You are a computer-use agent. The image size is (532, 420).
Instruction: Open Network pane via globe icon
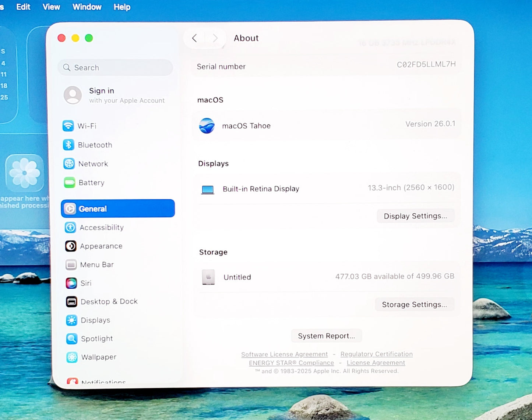point(69,164)
